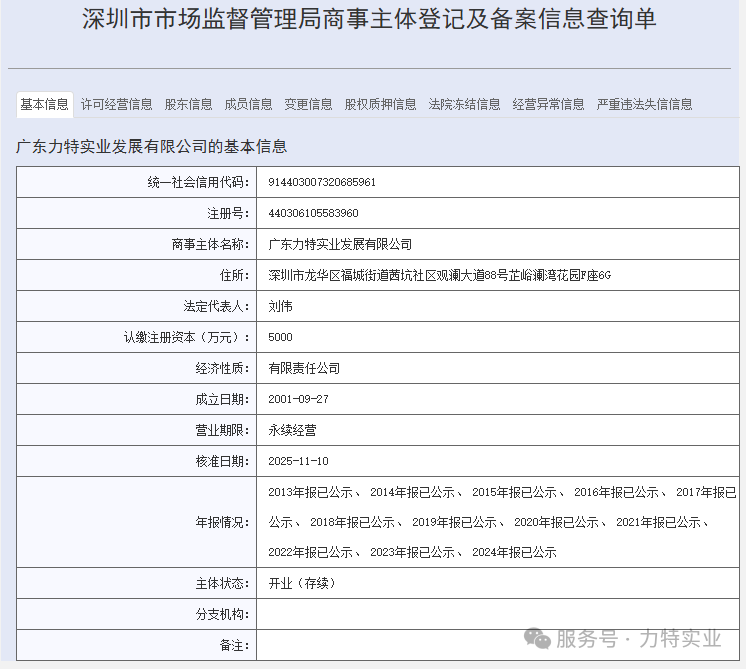Open the 经营异常信息 tab
The image size is (746, 669).
[549, 104]
